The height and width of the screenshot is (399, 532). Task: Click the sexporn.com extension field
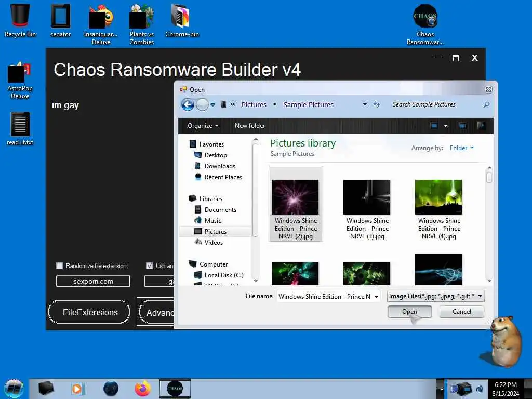tap(93, 281)
